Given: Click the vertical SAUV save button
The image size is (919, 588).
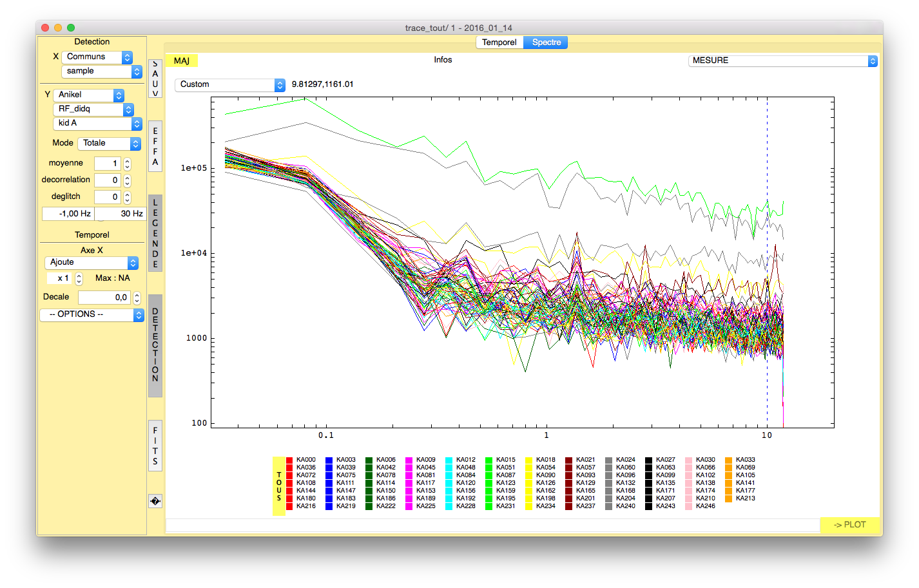Looking at the screenshot, I should click(155, 79).
